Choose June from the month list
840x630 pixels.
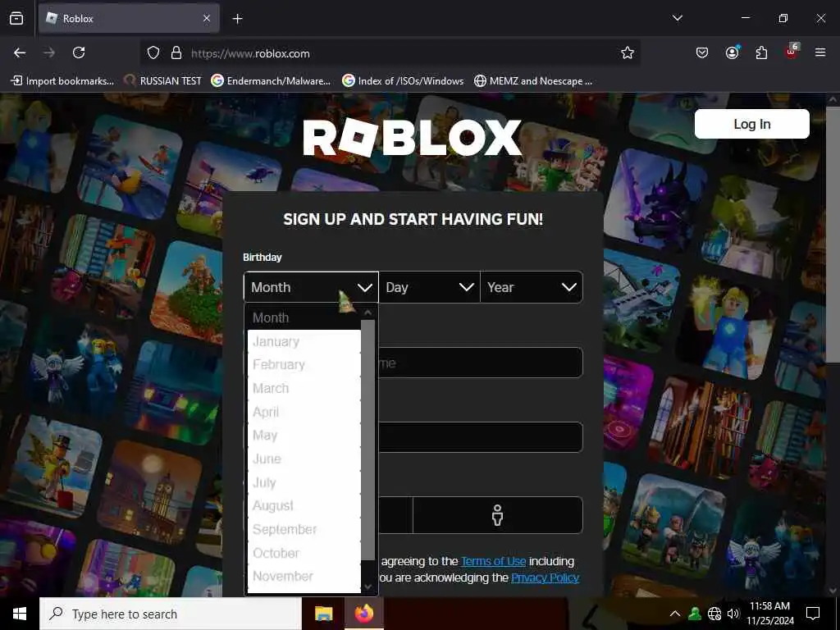[304, 459]
